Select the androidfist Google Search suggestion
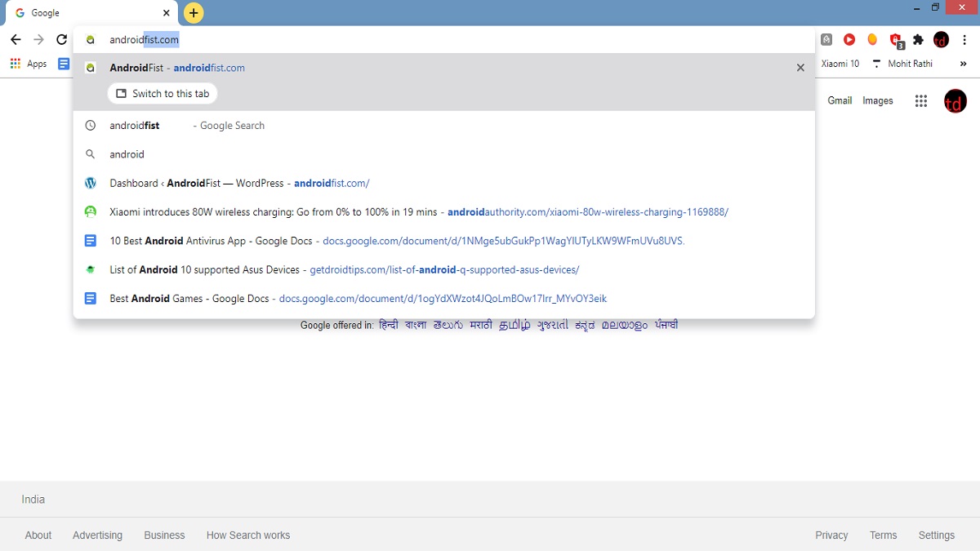 pos(444,126)
